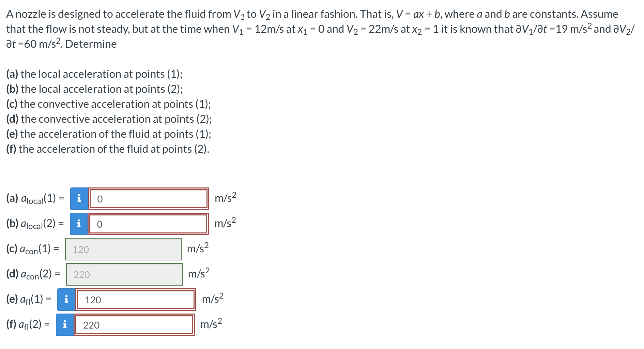The height and width of the screenshot is (349, 644).
Task: Show info for the a_fl(1) answer
Action: click(x=66, y=300)
